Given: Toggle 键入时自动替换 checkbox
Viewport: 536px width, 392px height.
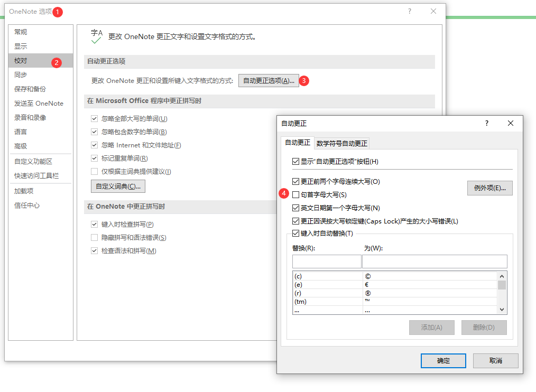Looking at the screenshot, I should [x=295, y=234].
